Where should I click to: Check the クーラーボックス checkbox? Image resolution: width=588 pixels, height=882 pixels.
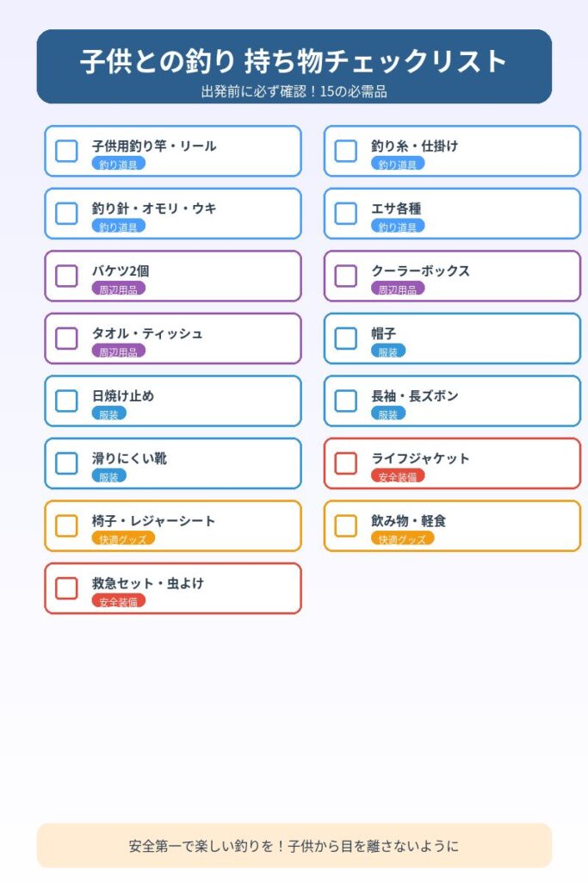point(345,276)
